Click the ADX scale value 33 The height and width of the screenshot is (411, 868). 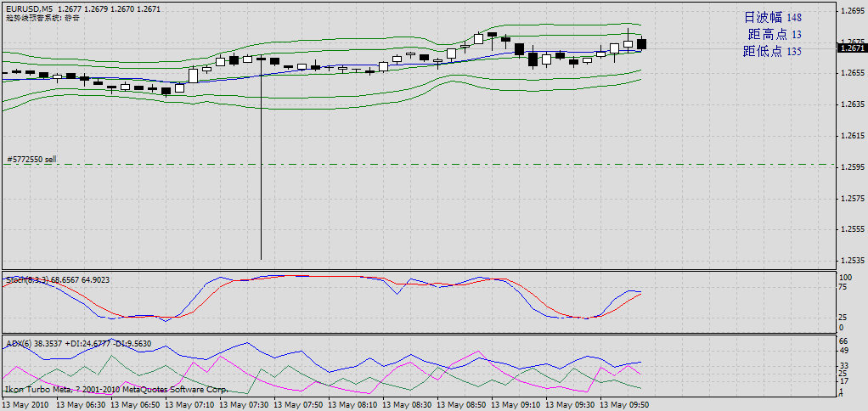point(843,366)
